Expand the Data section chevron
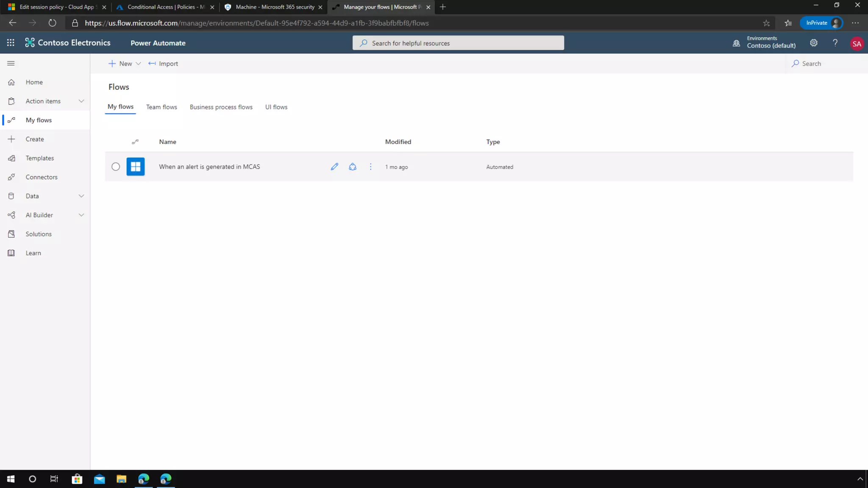The image size is (868, 488). (x=81, y=196)
